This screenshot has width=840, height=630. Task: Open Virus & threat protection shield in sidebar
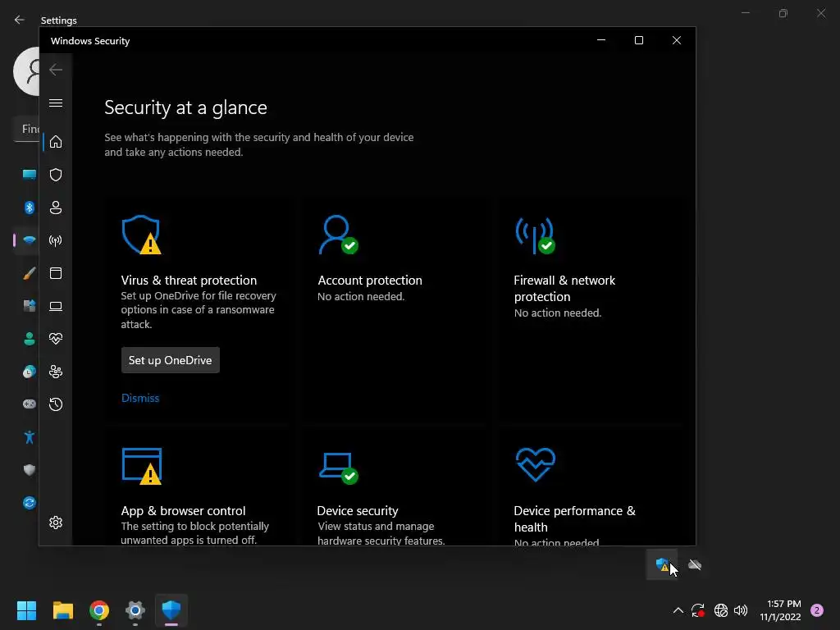pos(56,175)
